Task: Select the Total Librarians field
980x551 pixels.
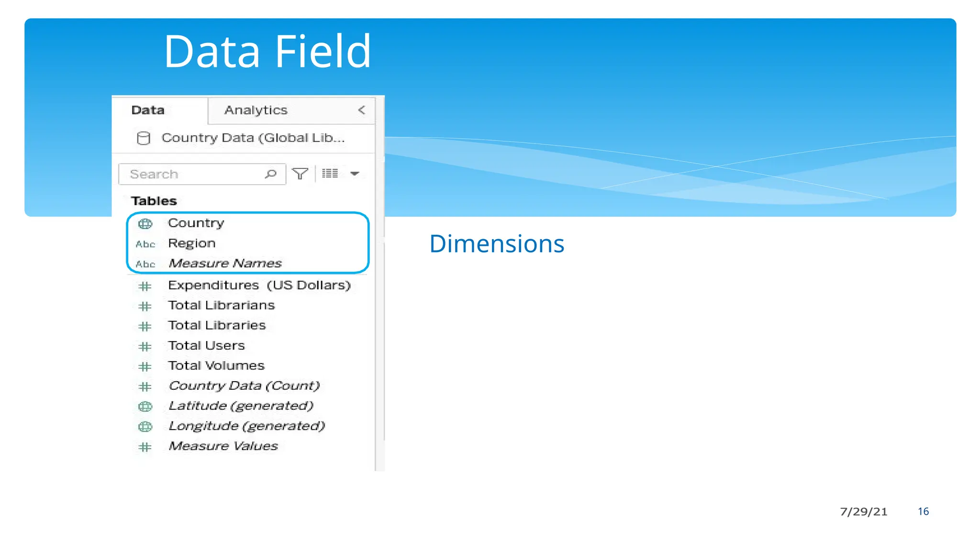Action: [x=222, y=305]
